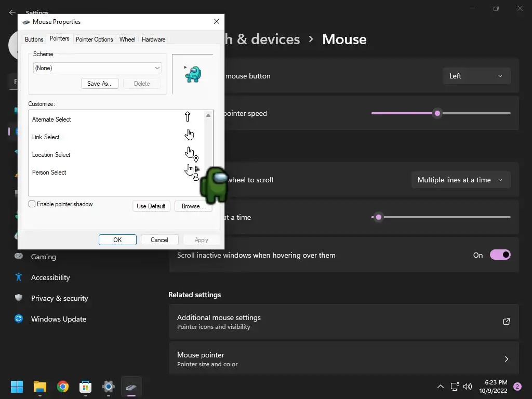The image size is (532, 399).
Task: Open Gaming in the Settings sidebar
Action: pyautogui.click(x=44, y=257)
